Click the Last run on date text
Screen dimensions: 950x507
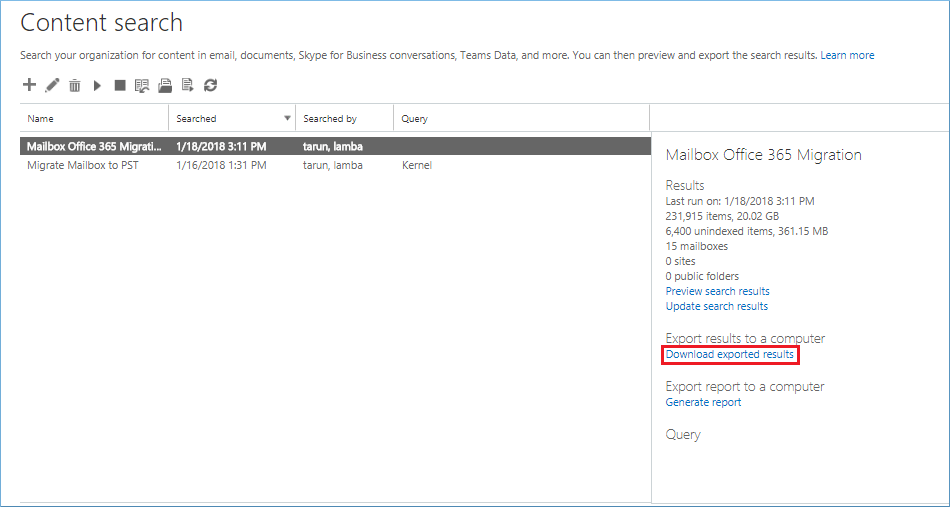740,200
